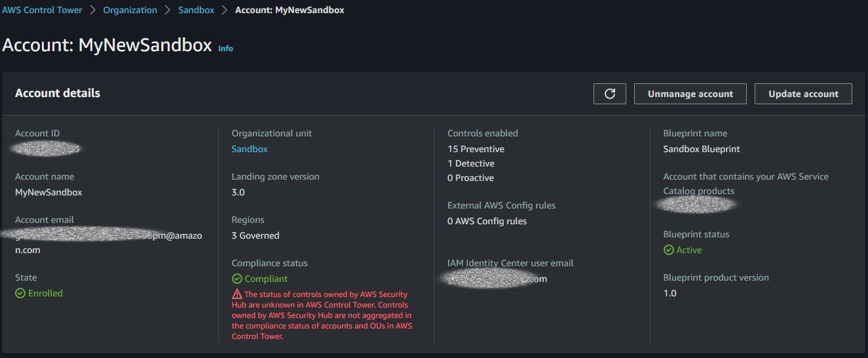868x358 pixels.
Task: Open the Sandbox breadcrumb link
Action: 196,10
